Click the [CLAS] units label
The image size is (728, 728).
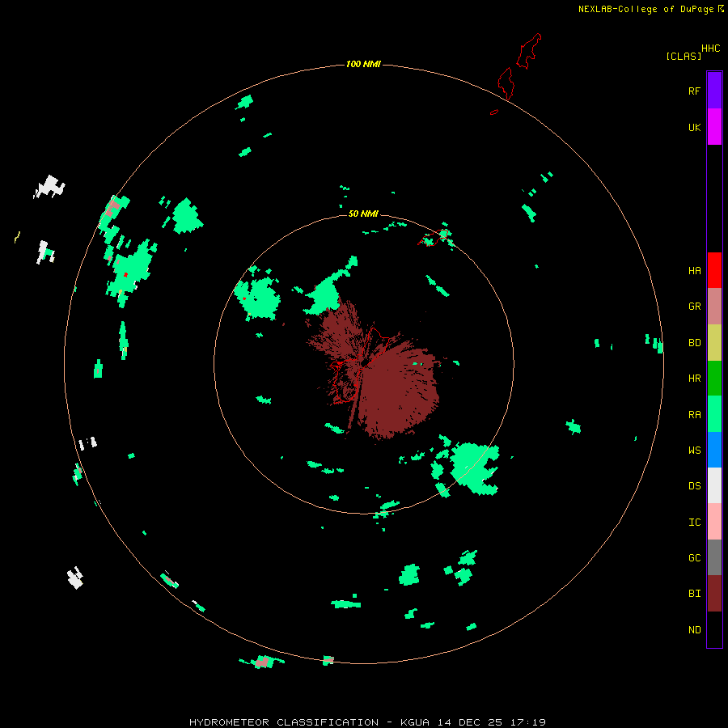tap(684, 56)
